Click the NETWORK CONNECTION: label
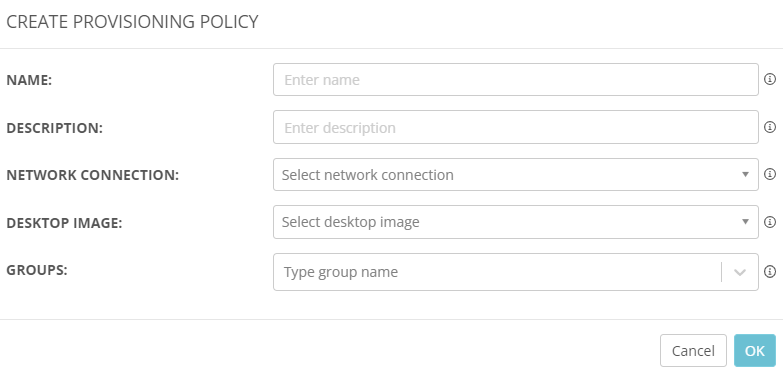 tap(92, 175)
